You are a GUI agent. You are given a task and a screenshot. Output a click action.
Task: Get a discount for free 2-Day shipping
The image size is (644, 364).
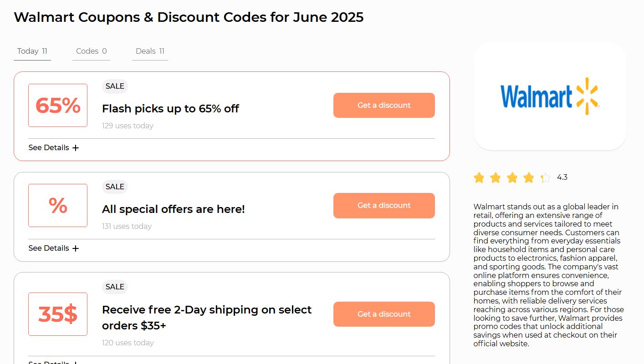[x=384, y=314]
